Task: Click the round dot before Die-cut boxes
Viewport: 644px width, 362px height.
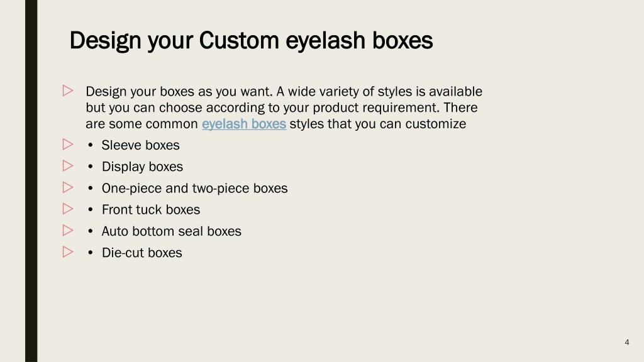Action: coord(91,253)
